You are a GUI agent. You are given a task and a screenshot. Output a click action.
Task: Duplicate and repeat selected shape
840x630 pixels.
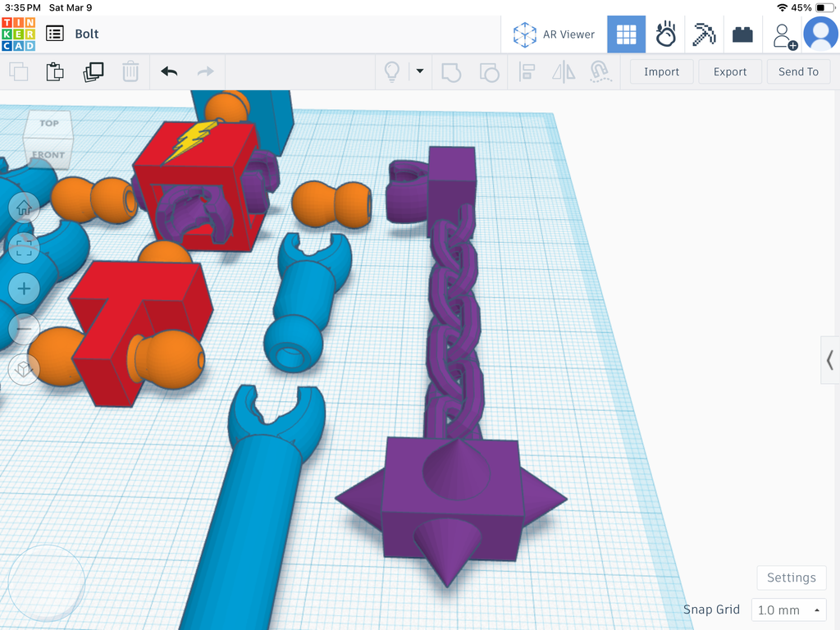94,72
